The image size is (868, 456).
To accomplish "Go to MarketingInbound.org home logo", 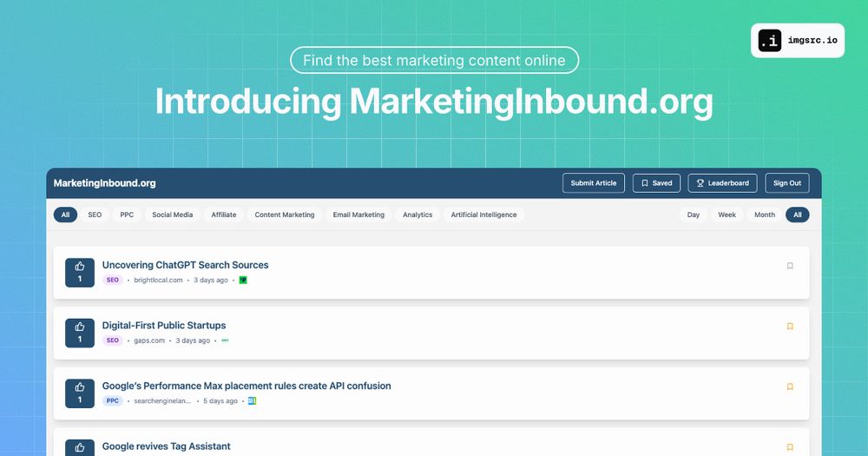I will pos(105,183).
